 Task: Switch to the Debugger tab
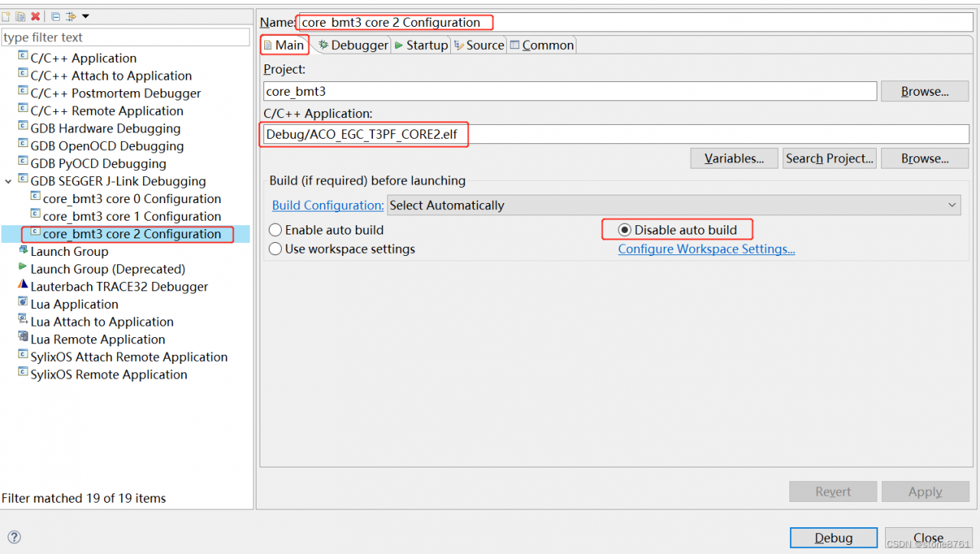pyautogui.click(x=353, y=45)
